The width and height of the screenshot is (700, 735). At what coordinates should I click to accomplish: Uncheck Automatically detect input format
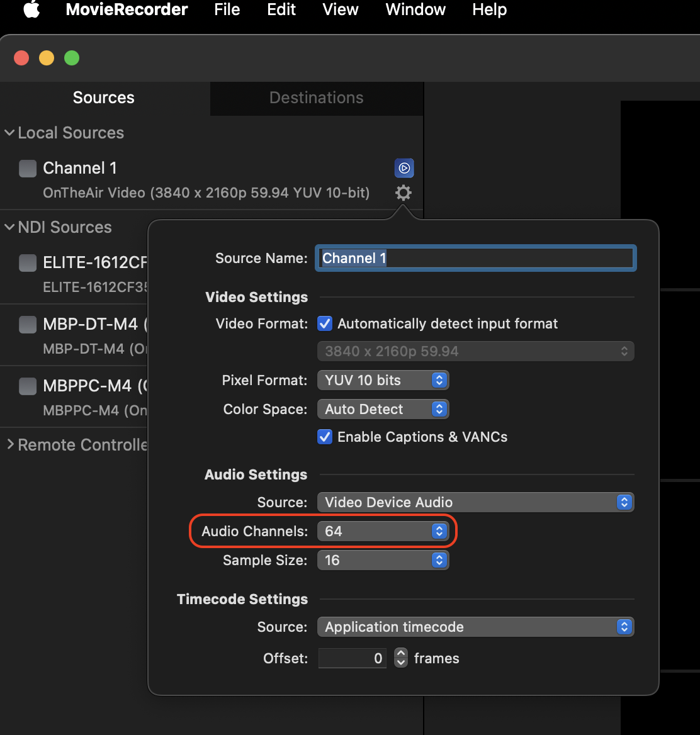point(325,323)
